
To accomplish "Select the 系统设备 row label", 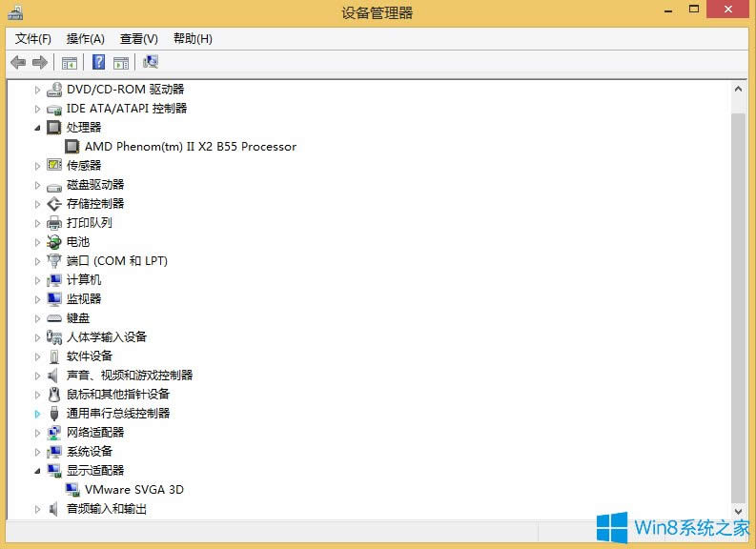I will pos(90,452).
